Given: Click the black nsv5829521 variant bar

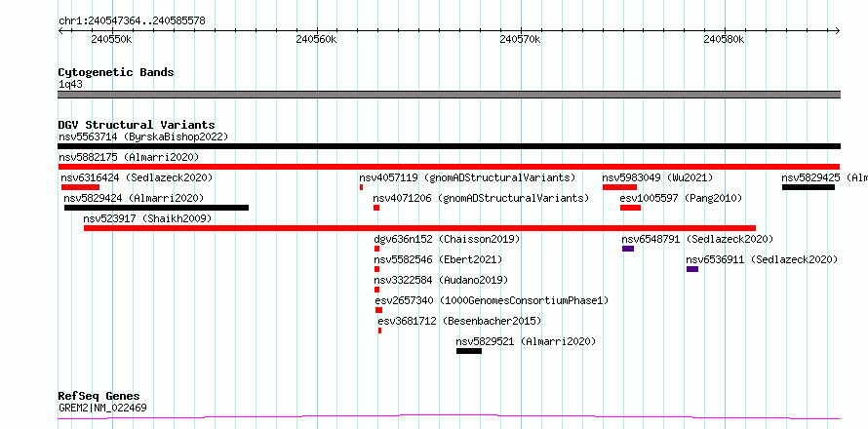Looking at the screenshot, I should [469, 351].
